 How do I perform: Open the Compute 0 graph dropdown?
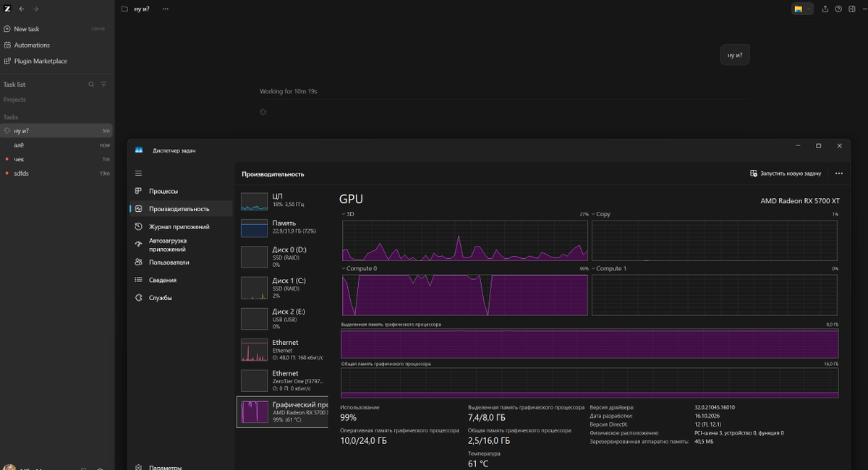click(x=359, y=268)
